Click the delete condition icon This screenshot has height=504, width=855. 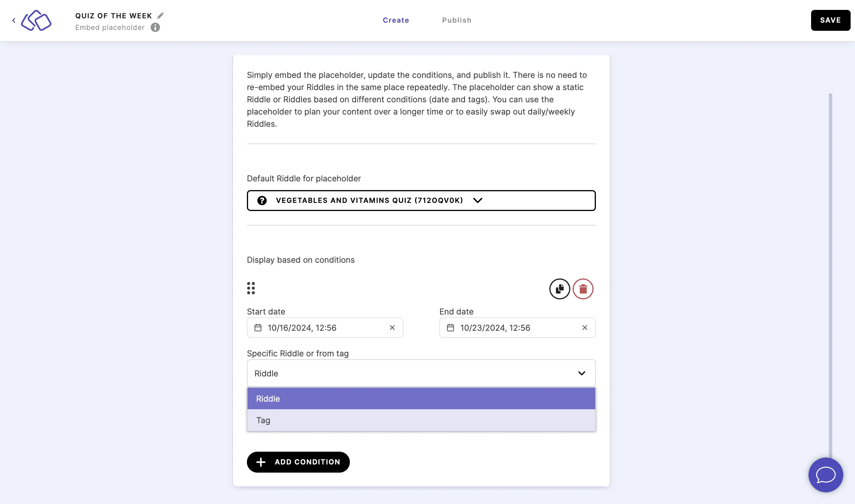[583, 289]
